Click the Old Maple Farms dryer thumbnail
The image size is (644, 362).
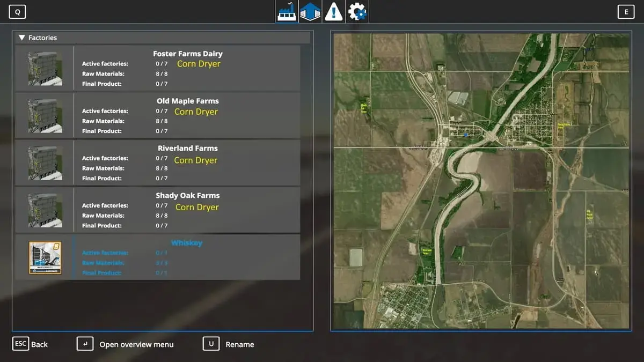point(45,115)
